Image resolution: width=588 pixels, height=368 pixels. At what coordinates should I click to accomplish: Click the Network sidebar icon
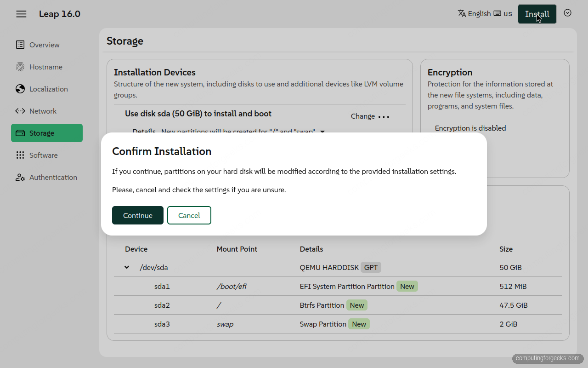pyautogui.click(x=20, y=111)
